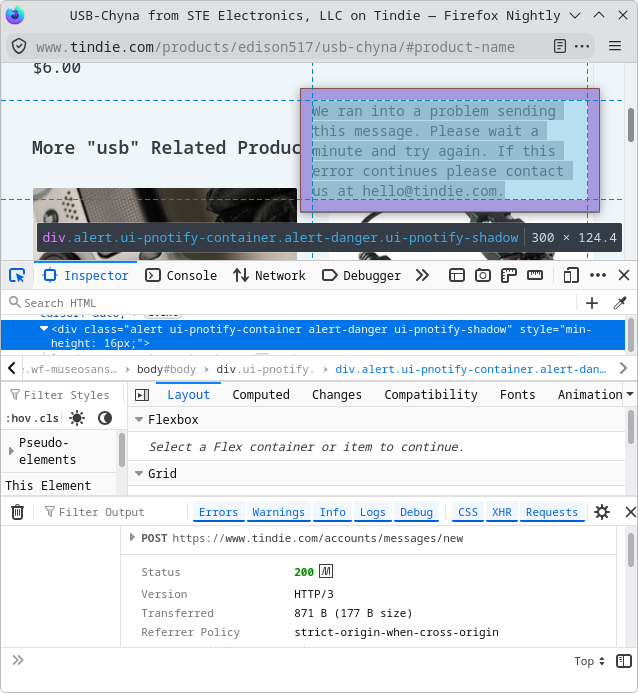Activate the element picker tool
638x693 pixels.
17,275
